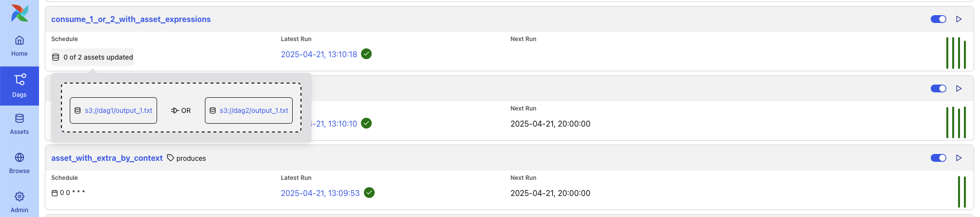Toggle pause on asset_with_extra_by_context DAG
Viewport: 980px width, 217px height.
tap(938, 158)
